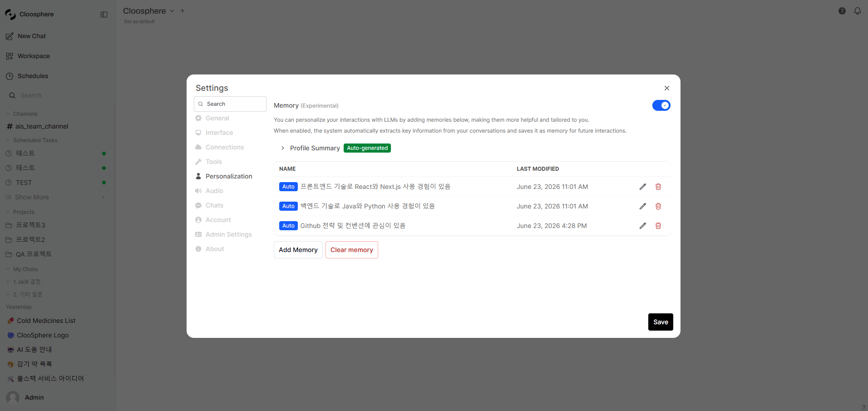The height and width of the screenshot is (411, 868).
Task: Expand the Profile Summary section
Action: pos(283,148)
